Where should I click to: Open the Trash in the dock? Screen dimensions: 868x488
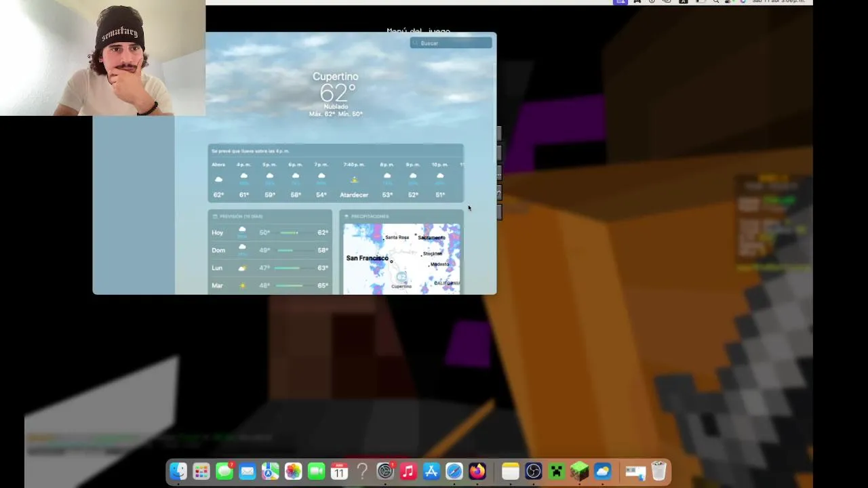[x=658, y=471]
